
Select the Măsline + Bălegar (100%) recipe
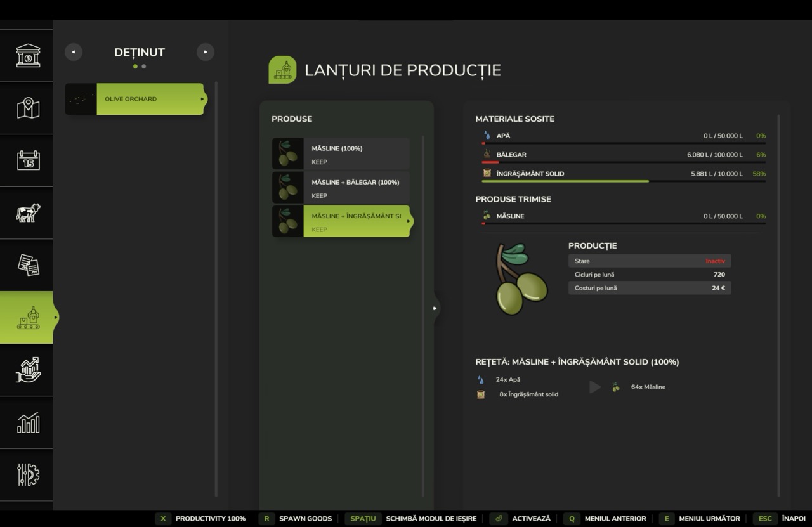point(341,188)
